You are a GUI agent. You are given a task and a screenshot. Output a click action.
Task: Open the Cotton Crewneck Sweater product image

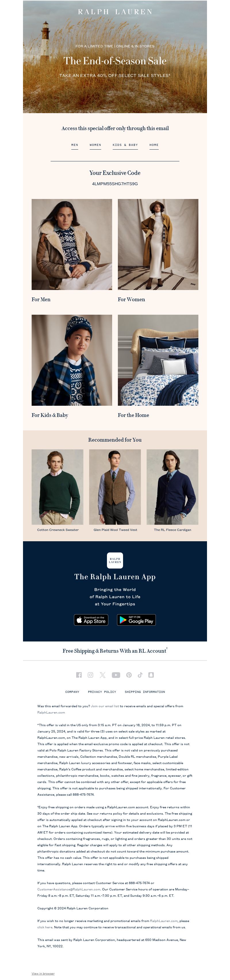click(57, 487)
